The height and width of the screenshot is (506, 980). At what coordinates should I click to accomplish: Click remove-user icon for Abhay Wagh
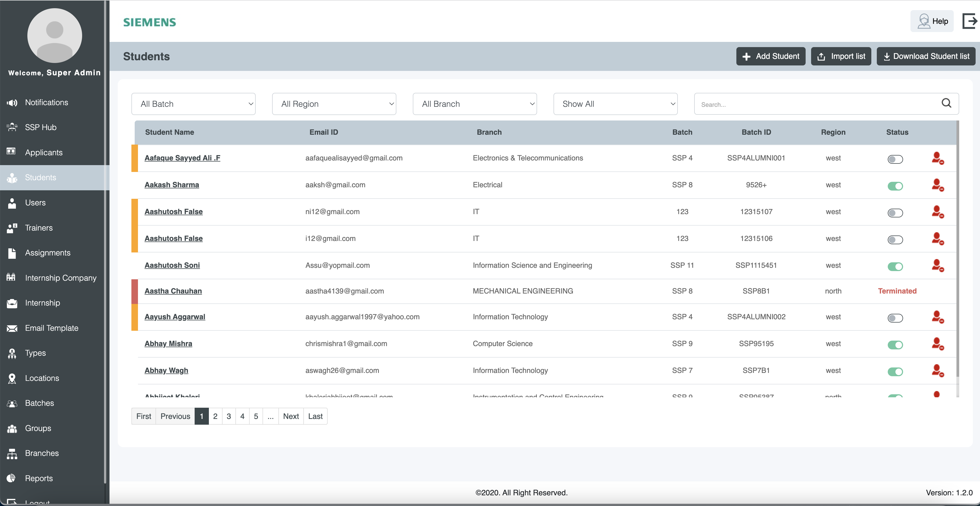tap(937, 371)
